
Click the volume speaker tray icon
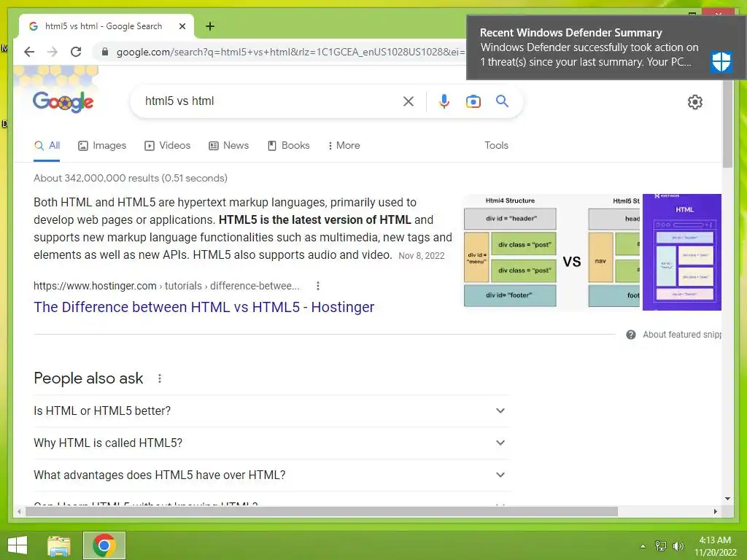pyautogui.click(x=678, y=546)
